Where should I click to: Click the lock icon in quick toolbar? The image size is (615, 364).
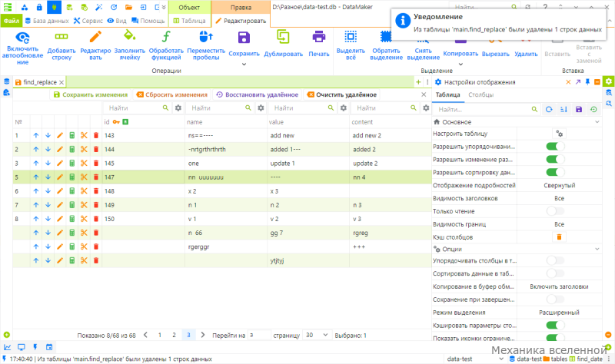[x=39, y=7]
